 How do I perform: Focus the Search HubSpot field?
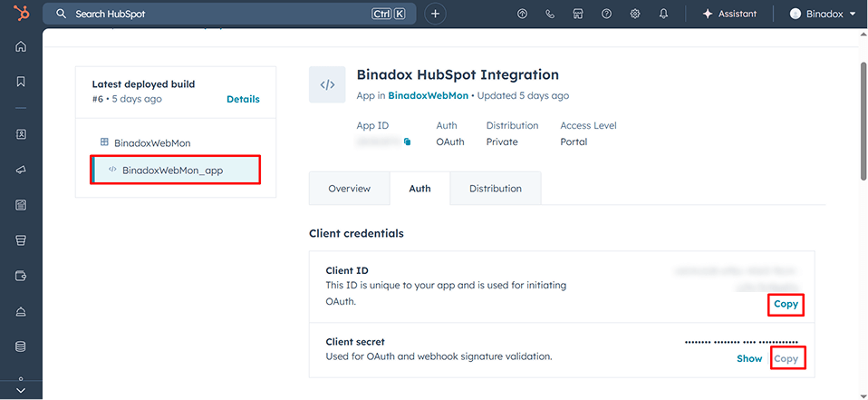[x=229, y=14]
